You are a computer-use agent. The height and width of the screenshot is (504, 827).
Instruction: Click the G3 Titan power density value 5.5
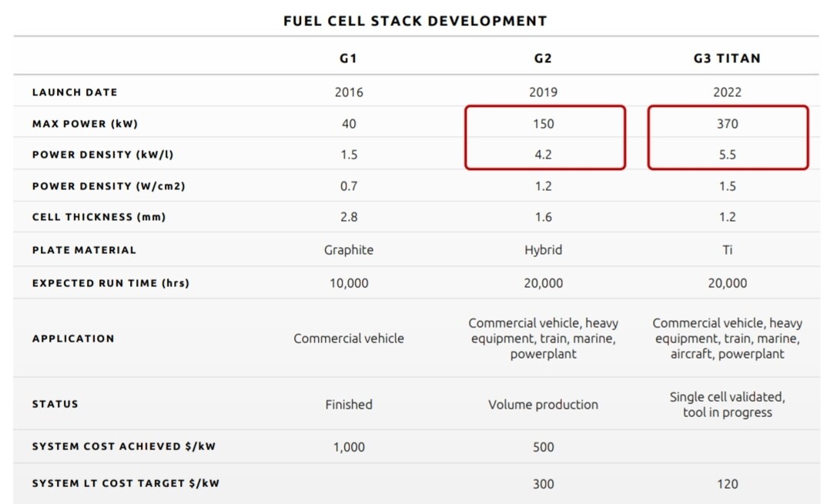click(727, 155)
